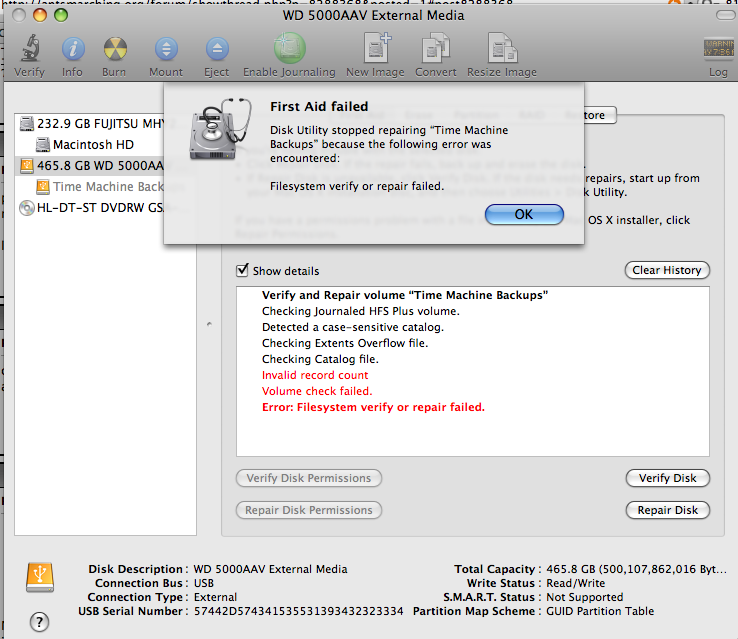
Task: Click the 'Not Supported' S.M.A.R.T. status value
Action: pyautogui.click(x=585, y=597)
